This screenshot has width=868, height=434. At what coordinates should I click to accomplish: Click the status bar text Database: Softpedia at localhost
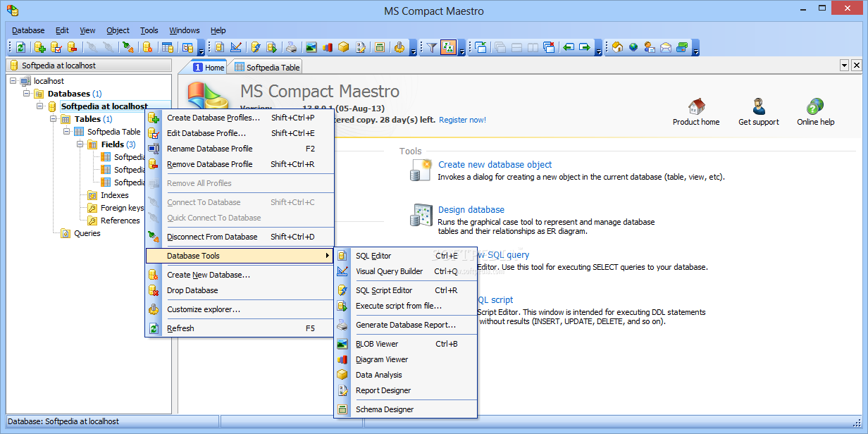[x=63, y=421]
